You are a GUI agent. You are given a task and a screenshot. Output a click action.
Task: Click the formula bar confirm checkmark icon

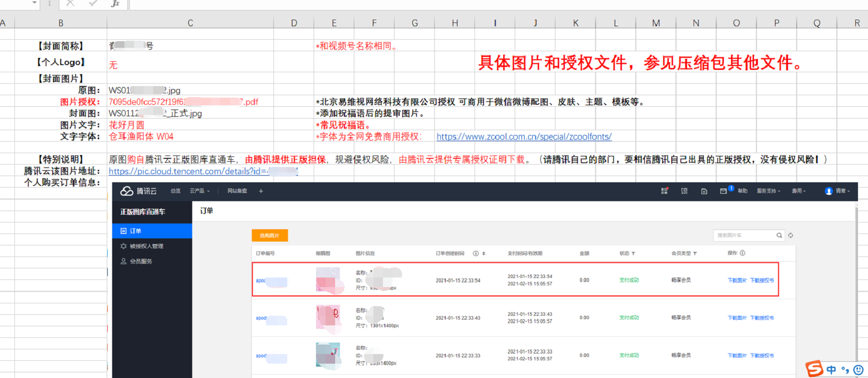coord(93,3)
